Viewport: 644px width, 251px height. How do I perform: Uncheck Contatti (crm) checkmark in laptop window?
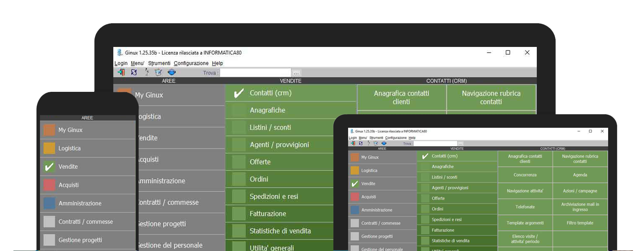point(239,93)
